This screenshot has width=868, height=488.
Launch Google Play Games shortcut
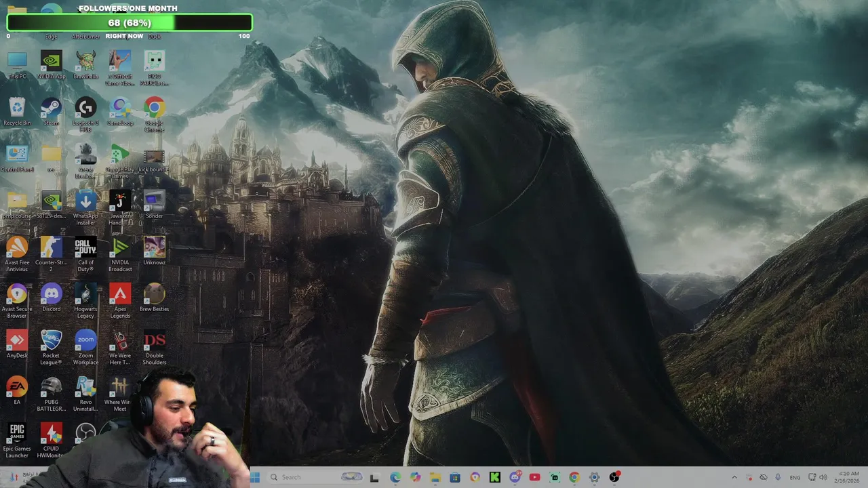point(120,161)
